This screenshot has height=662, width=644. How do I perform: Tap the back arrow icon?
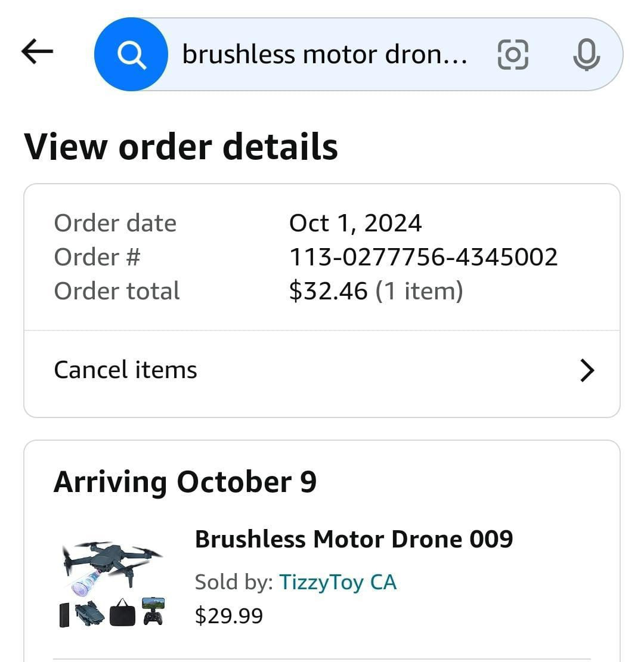pyautogui.click(x=37, y=52)
